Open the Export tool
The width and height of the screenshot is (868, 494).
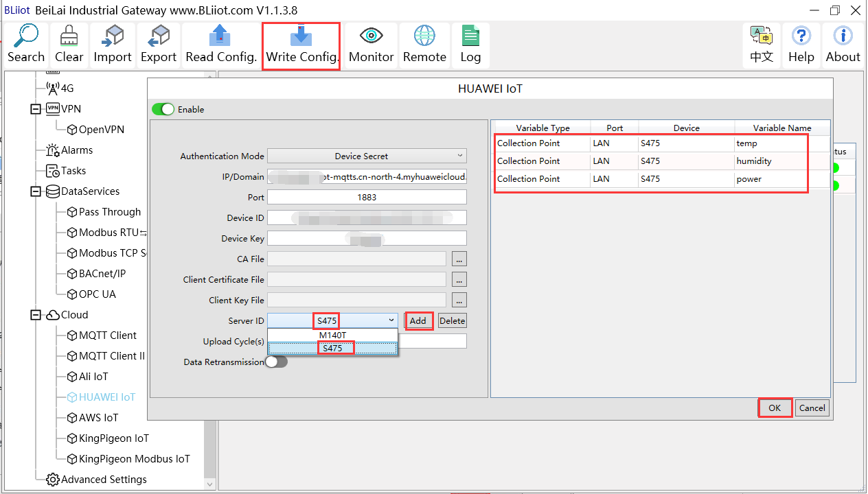point(159,45)
